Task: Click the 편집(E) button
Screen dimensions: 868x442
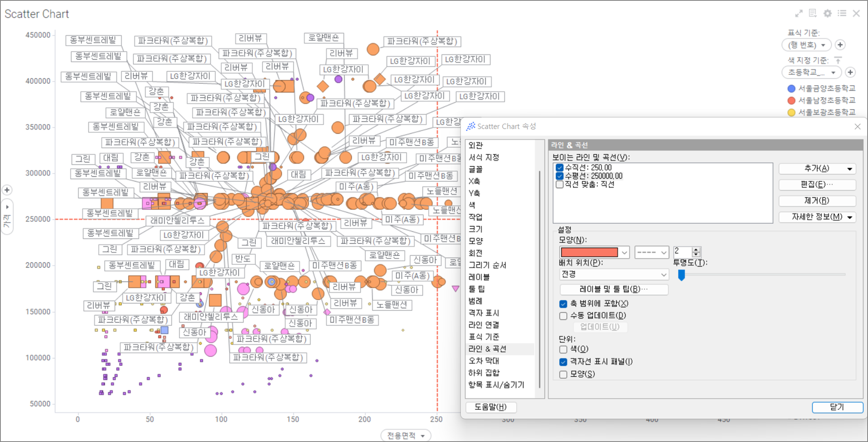Action: 817,185
